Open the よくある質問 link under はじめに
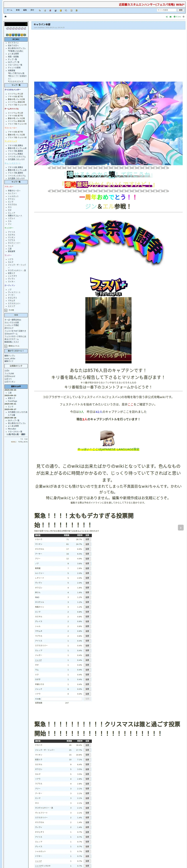Screen dimensions: 187x868 click(x=13, y=54)
